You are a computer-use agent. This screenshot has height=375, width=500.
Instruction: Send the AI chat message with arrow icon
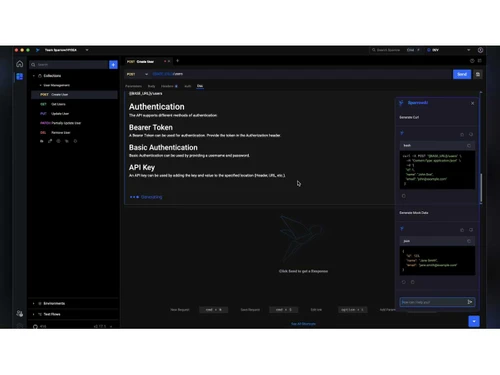(x=470, y=302)
